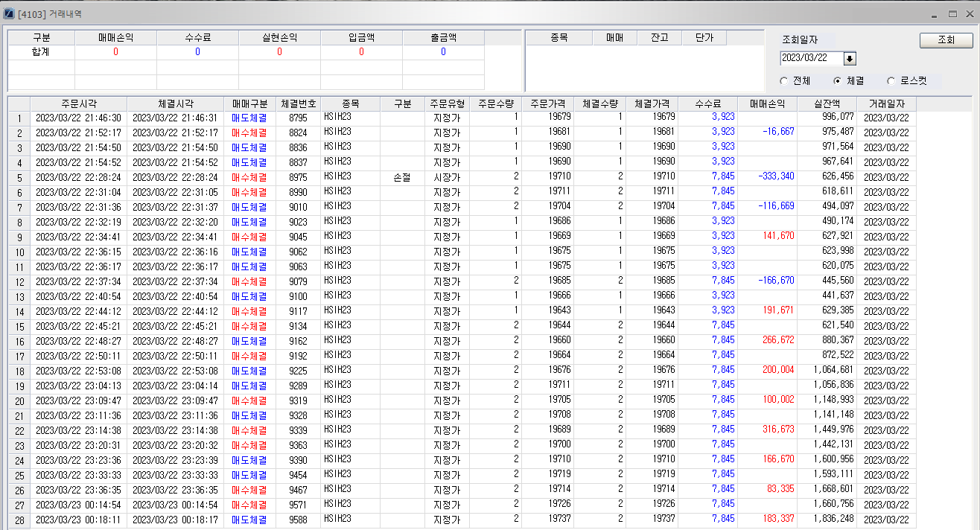Select row number 28 in the trade list
980x530 pixels.
pos(19,520)
